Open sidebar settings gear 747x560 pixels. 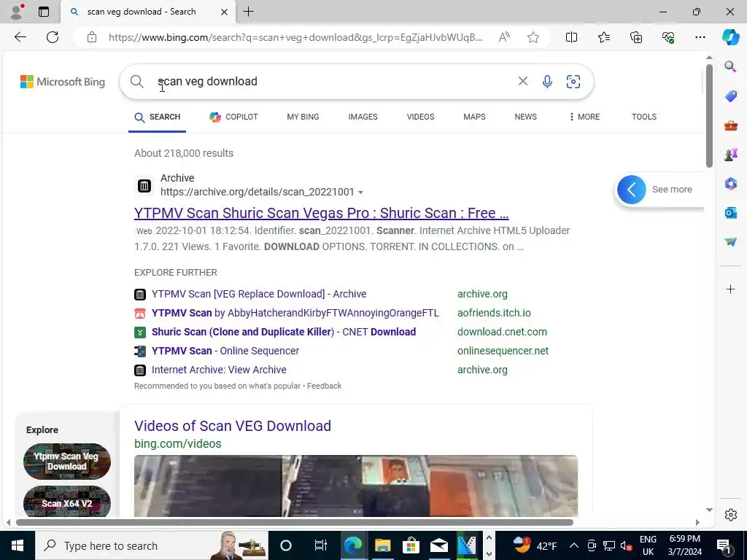730,515
